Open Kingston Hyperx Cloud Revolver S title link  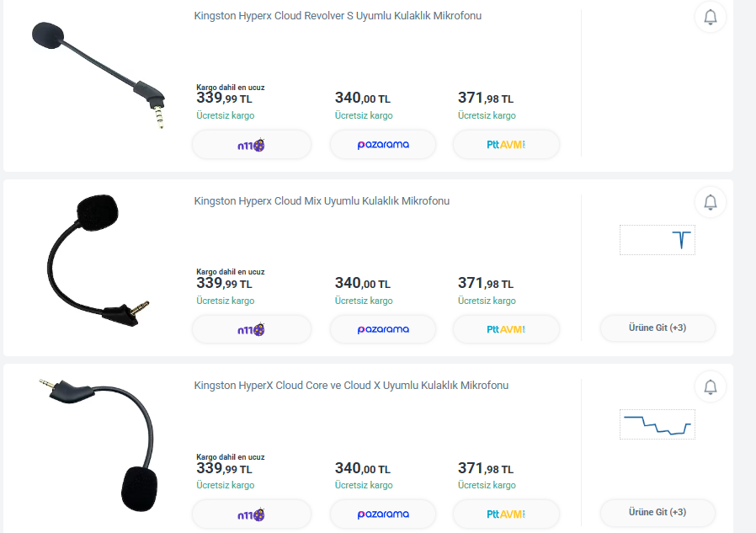coord(338,16)
